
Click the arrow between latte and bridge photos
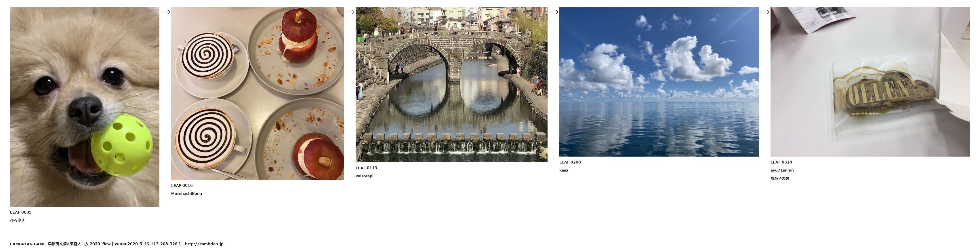[x=350, y=12]
